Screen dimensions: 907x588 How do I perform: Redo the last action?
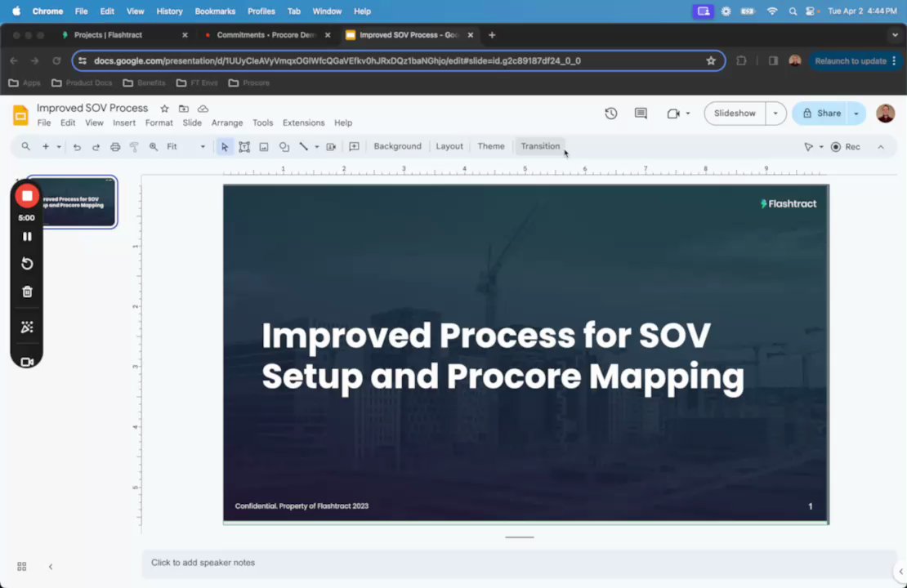(96, 147)
